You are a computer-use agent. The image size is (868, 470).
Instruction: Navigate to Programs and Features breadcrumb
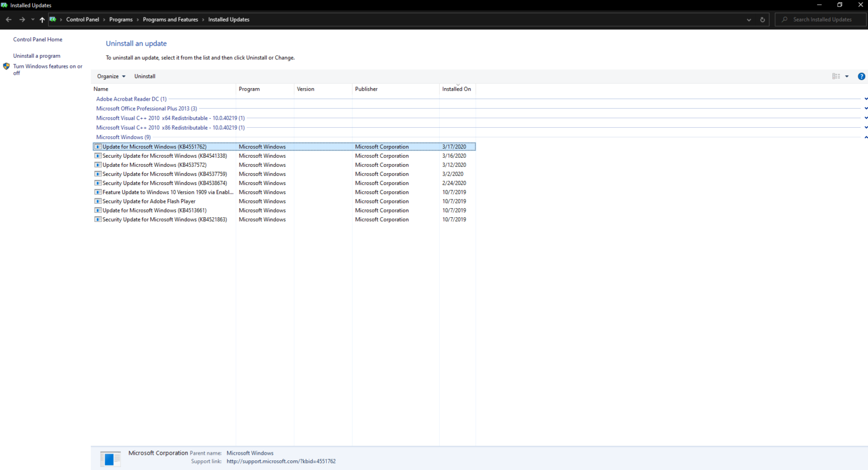coord(170,19)
